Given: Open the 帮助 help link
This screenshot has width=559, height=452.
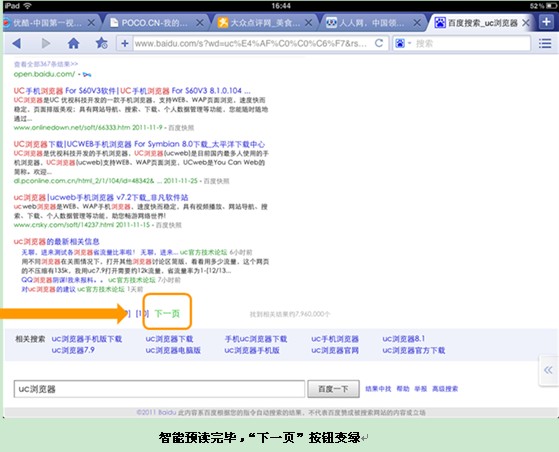Looking at the screenshot, I should coord(403,389).
